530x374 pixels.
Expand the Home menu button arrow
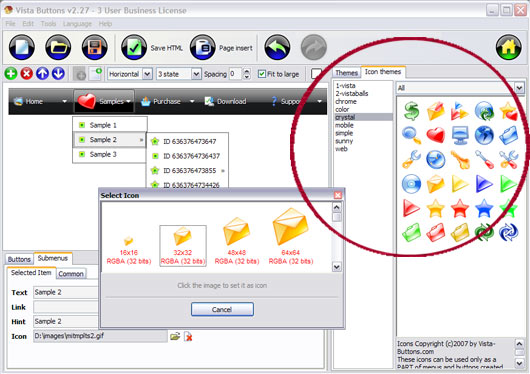64,101
